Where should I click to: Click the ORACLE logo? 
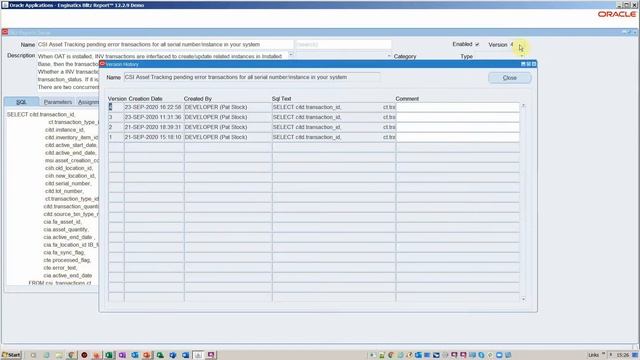point(617,14)
